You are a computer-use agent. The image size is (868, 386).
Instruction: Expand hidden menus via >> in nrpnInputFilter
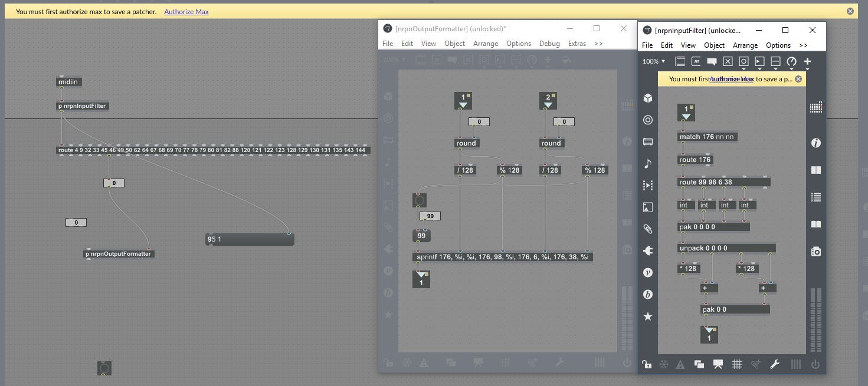point(803,45)
